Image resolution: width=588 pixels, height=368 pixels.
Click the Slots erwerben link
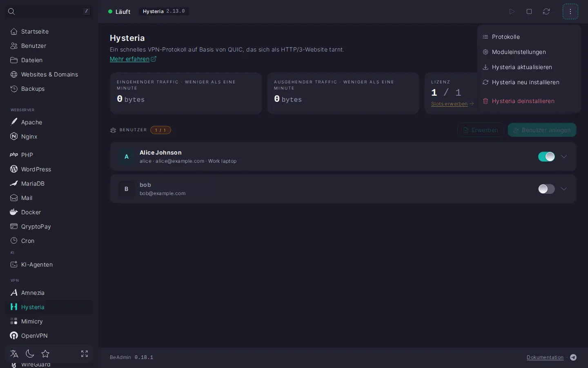[452, 104]
